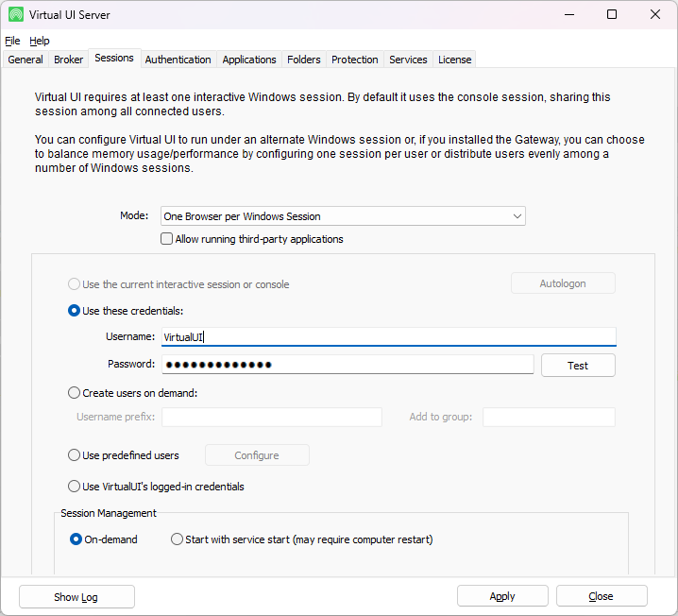Screen dimensions: 678x616
Task: Enable Allow running third-party applications checkbox
Action: click(x=167, y=239)
